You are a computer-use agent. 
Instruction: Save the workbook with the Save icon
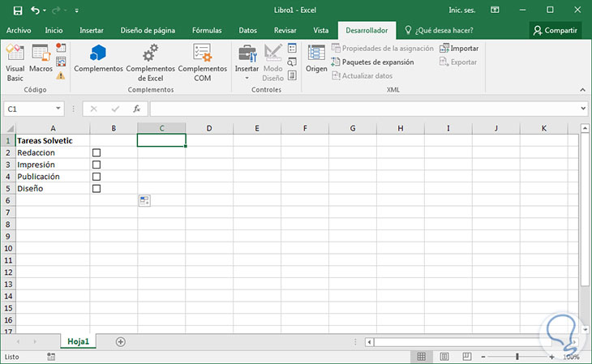(x=18, y=11)
